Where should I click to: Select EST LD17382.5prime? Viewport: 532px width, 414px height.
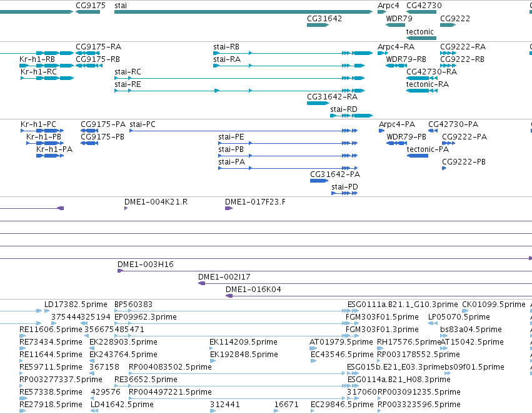click(47, 311)
